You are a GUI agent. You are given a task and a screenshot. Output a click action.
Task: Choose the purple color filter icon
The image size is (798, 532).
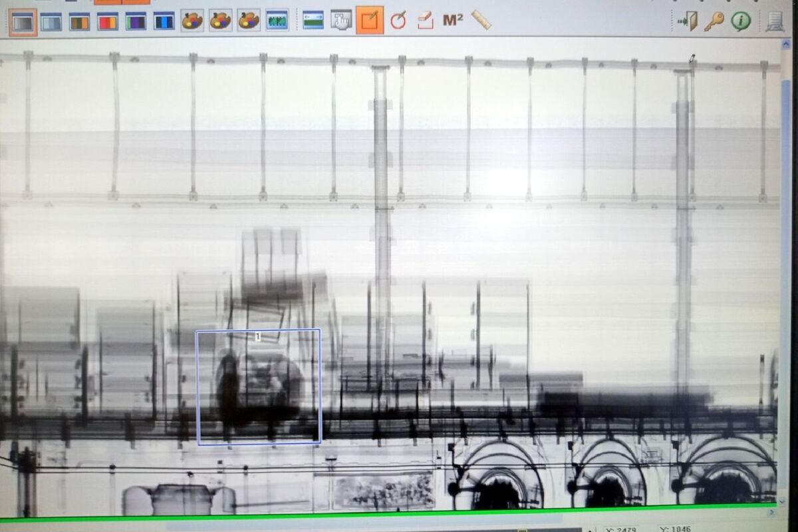tap(136, 22)
